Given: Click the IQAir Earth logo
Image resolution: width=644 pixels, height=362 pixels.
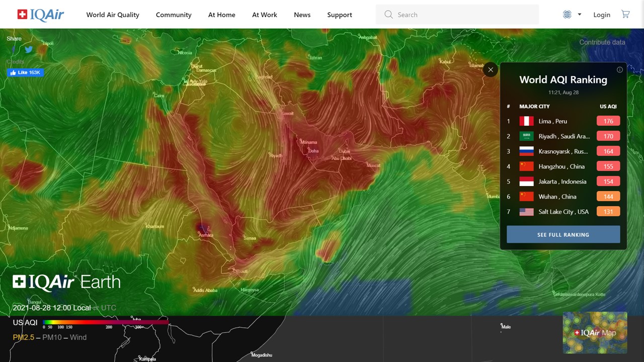Looking at the screenshot, I should point(66,282).
